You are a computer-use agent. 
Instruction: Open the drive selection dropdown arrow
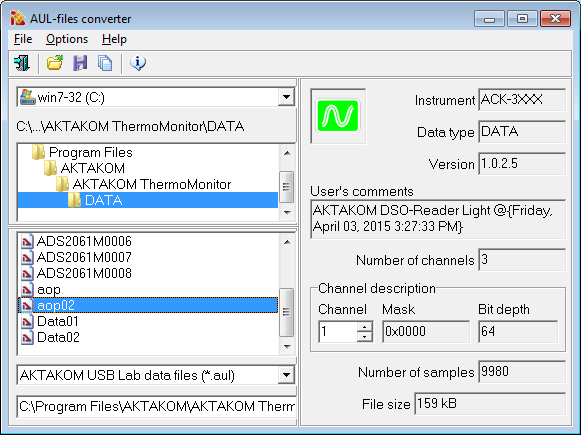coord(286,97)
